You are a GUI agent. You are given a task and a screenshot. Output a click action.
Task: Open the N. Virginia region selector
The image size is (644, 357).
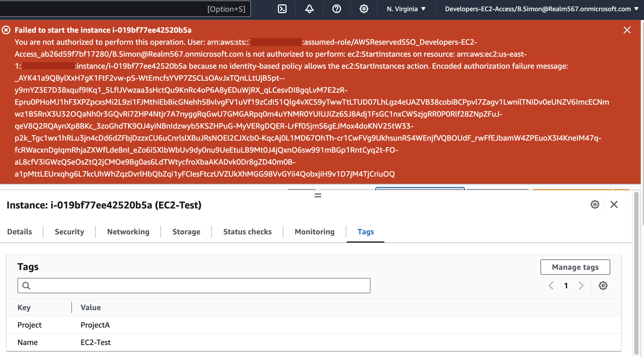pyautogui.click(x=406, y=8)
